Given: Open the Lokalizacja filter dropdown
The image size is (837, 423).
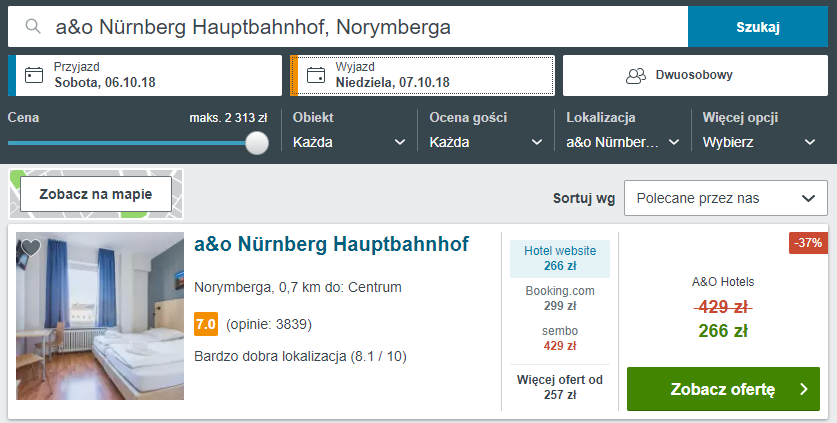Looking at the screenshot, I should [622, 142].
